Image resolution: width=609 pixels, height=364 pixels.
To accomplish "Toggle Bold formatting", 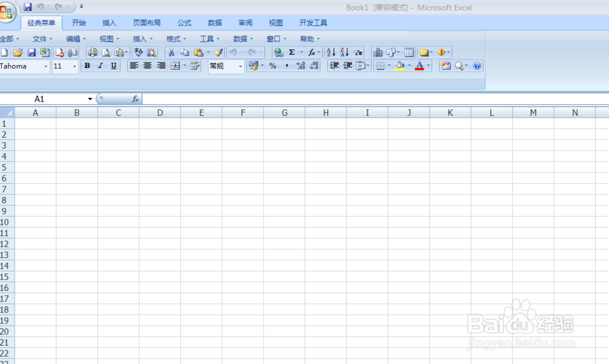I will pyautogui.click(x=87, y=66).
